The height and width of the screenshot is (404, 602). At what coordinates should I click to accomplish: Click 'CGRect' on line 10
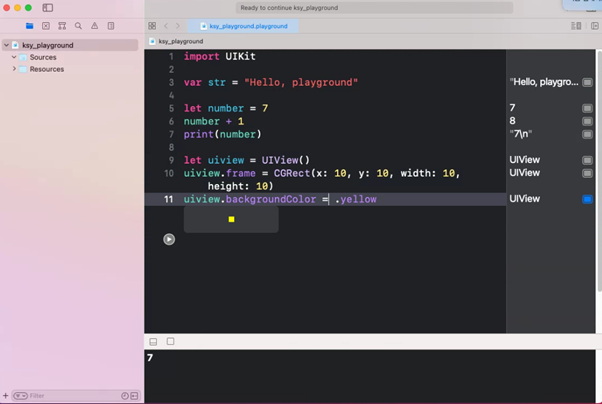pyautogui.click(x=291, y=173)
